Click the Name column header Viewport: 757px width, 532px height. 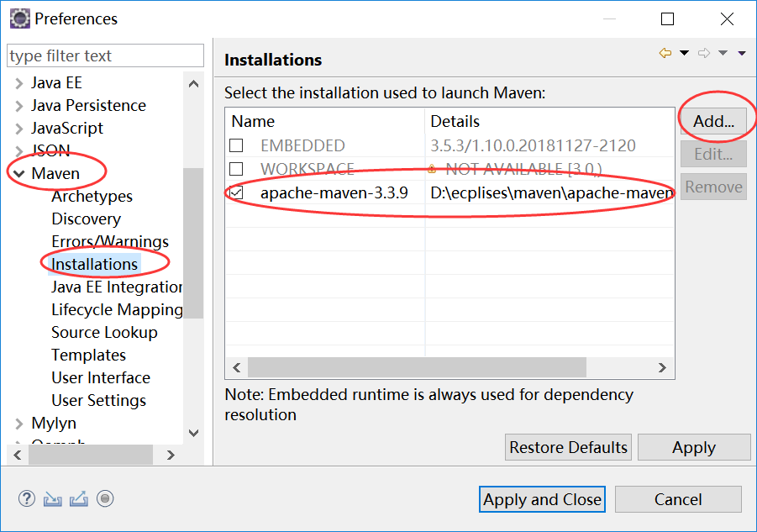coord(325,121)
